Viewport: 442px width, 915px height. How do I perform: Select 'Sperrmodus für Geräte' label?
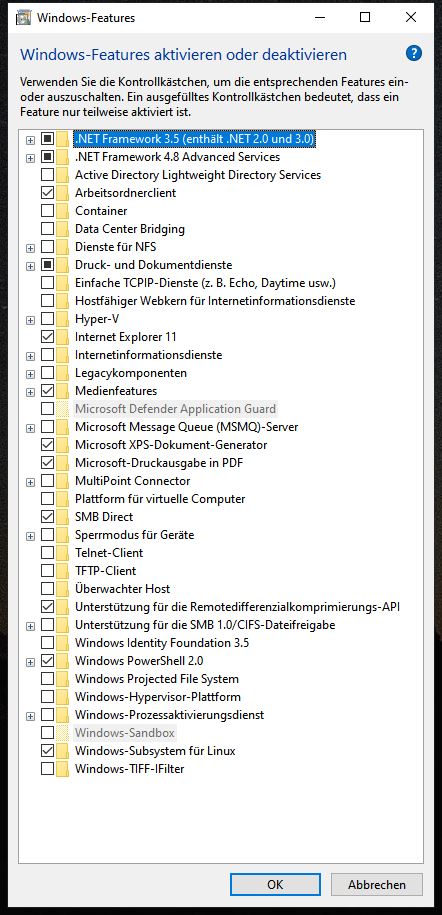(134, 535)
